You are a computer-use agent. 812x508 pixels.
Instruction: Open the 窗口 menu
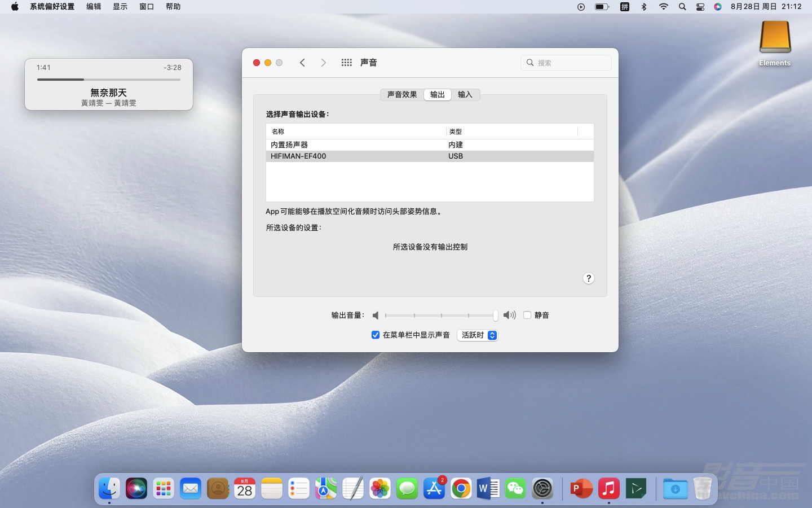point(147,7)
